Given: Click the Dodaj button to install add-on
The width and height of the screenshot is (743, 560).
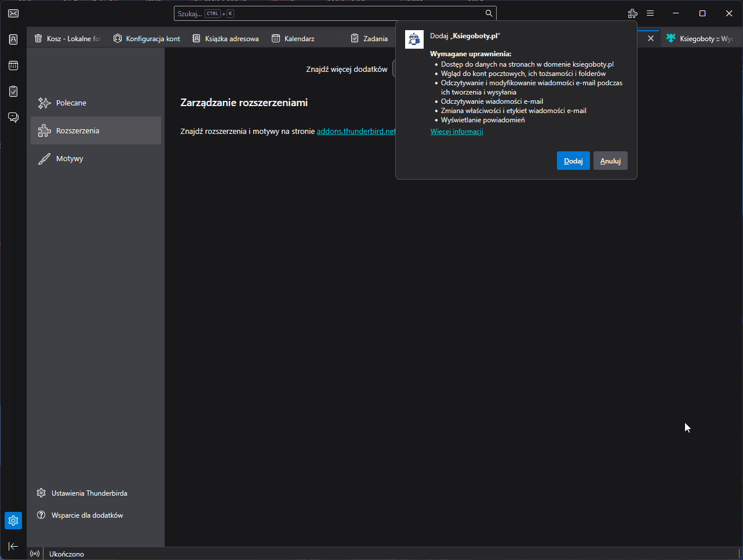Looking at the screenshot, I should [573, 161].
